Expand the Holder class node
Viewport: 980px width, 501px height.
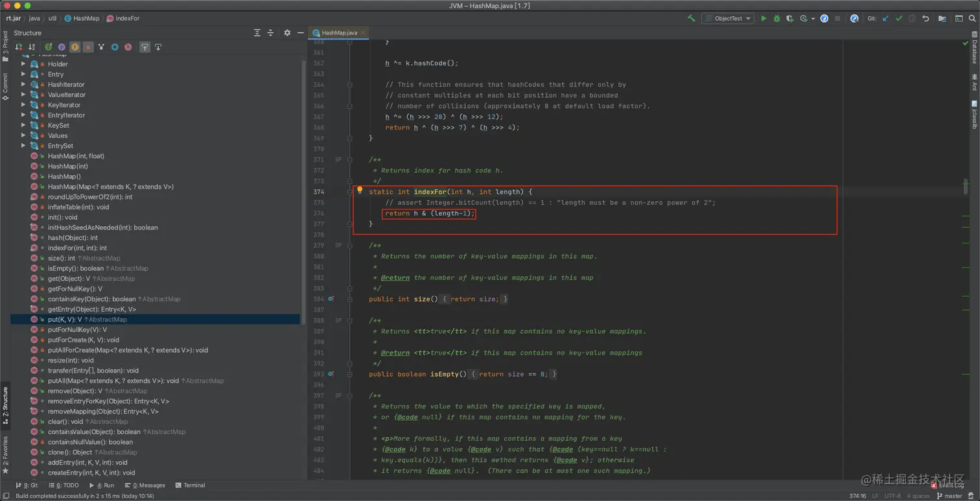(23, 64)
